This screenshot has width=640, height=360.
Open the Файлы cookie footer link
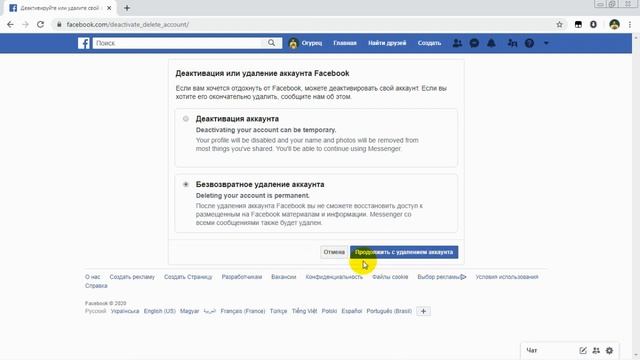[x=390, y=277]
